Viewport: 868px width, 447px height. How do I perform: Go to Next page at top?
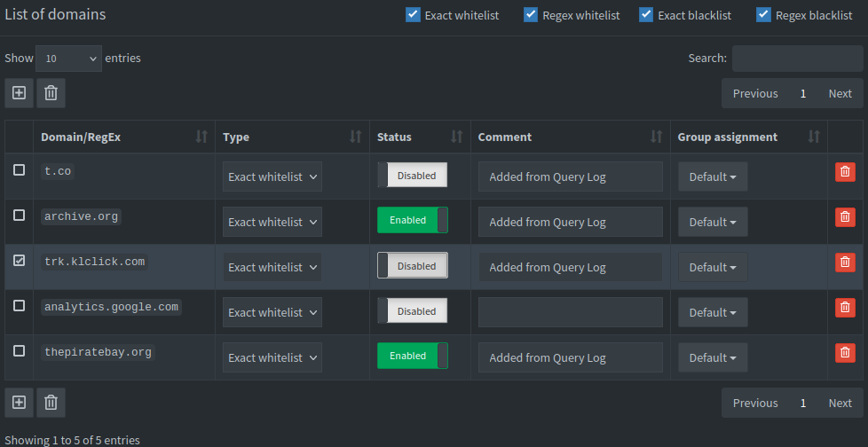point(840,93)
